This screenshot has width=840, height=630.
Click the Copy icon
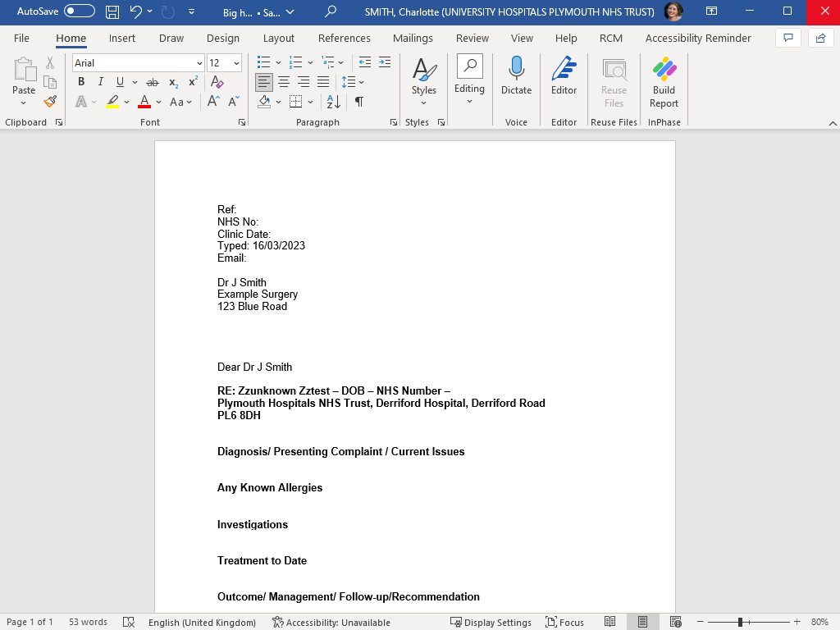(50, 82)
